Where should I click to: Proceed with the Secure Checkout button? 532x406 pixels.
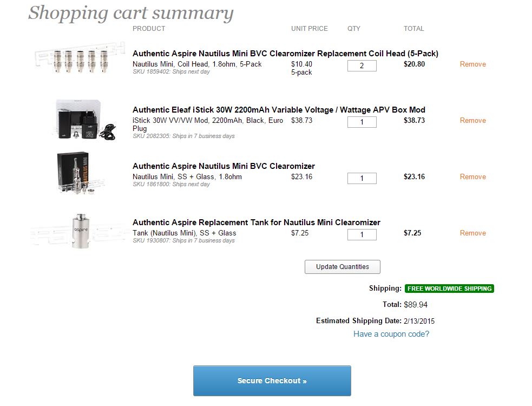(272, 381)
